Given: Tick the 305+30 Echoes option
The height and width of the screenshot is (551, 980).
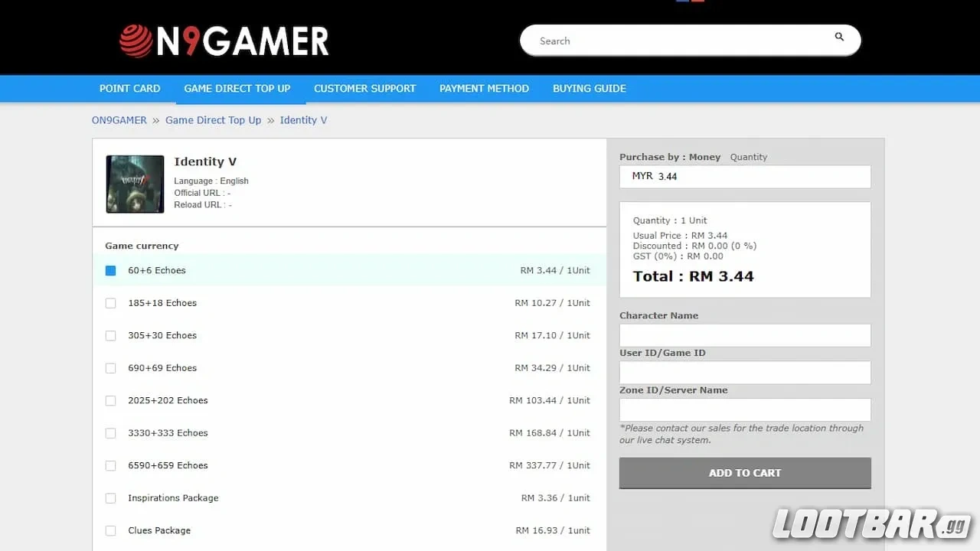Looking at the screenshot, I should [x=111, y=336].
